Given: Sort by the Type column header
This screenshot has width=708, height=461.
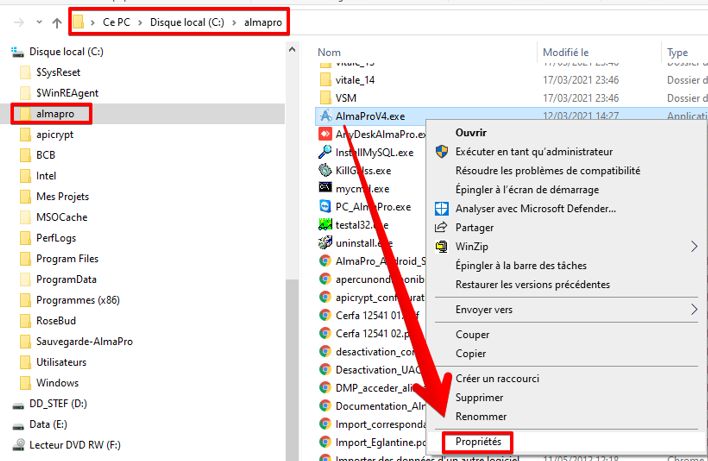Looking at the screenshot, I should (677, 52).
